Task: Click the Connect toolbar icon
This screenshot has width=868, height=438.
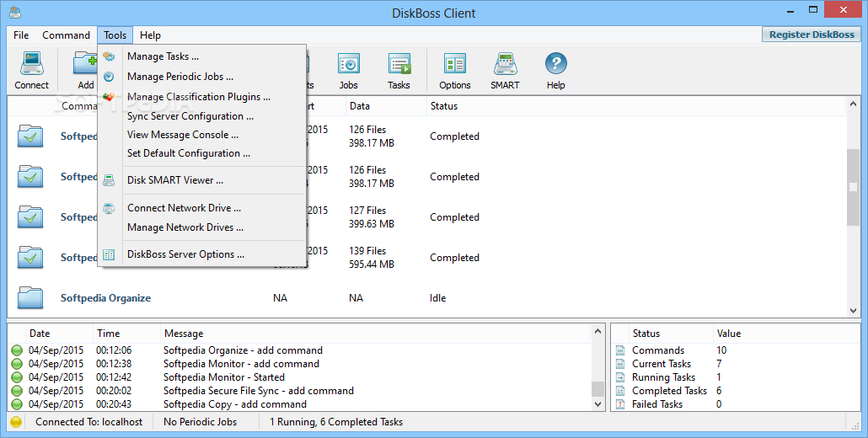Action: pos(31,70)
